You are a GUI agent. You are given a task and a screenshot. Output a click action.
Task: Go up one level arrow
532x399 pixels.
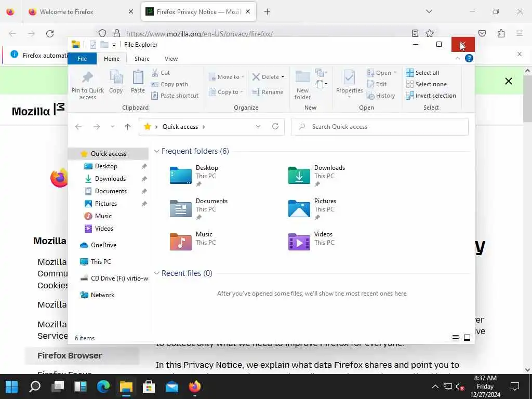[128, 127]
